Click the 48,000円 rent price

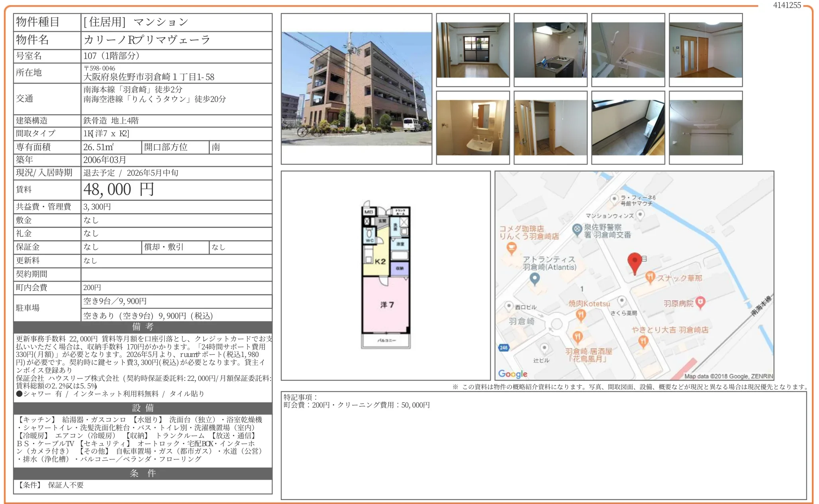(119, 190)
